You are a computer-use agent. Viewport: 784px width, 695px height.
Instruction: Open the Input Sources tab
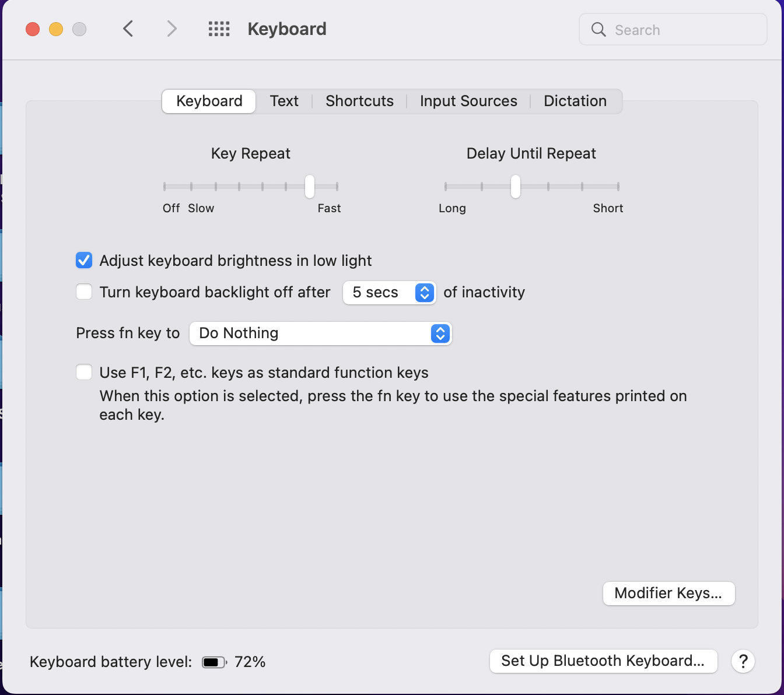pos(468,101)
